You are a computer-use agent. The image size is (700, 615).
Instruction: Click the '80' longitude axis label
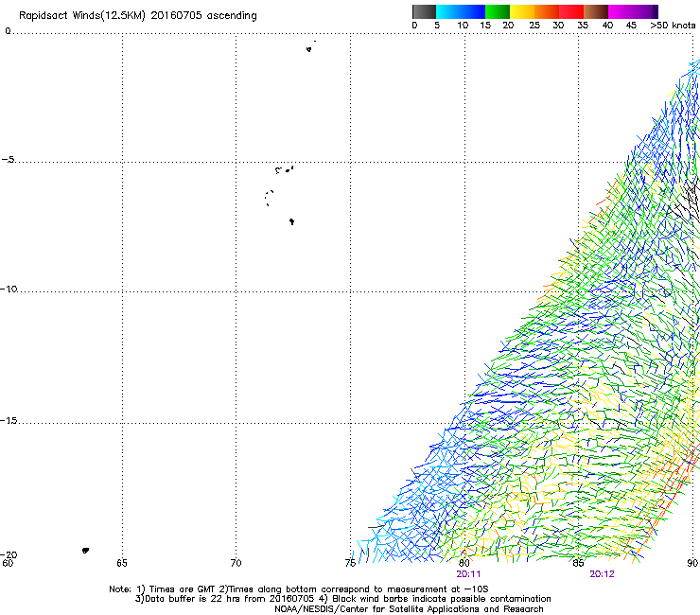pyautogui.click(x=464, y=563)
